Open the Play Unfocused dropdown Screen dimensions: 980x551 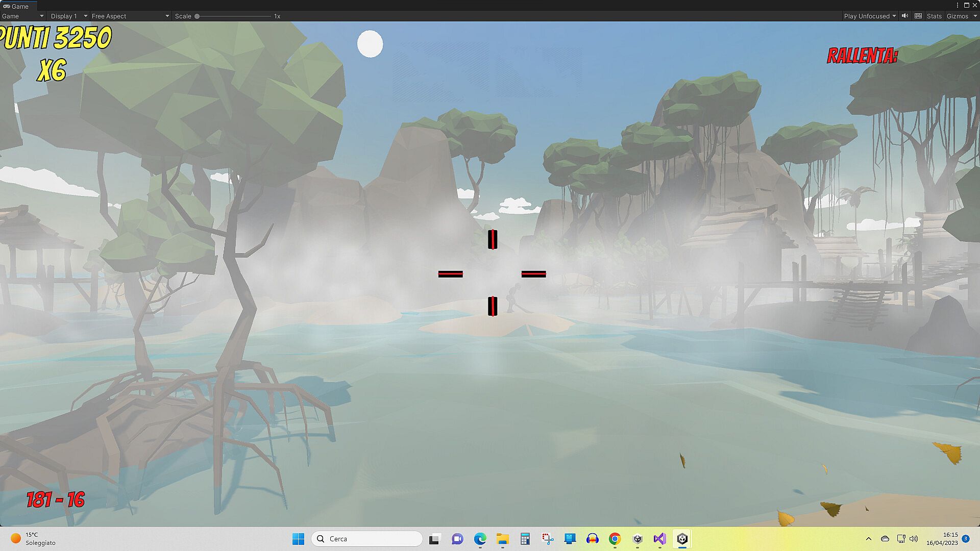click(870, 16)
